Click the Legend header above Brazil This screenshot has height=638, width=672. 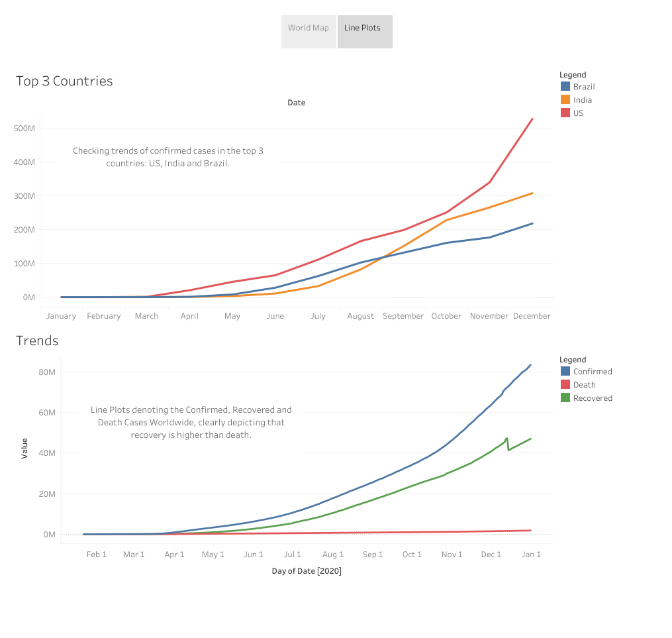573,74
